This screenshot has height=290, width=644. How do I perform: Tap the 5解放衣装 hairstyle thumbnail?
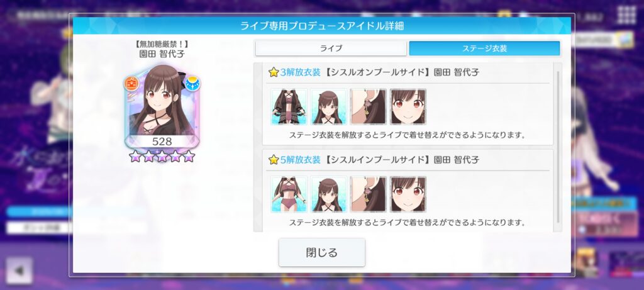[328, 194]
